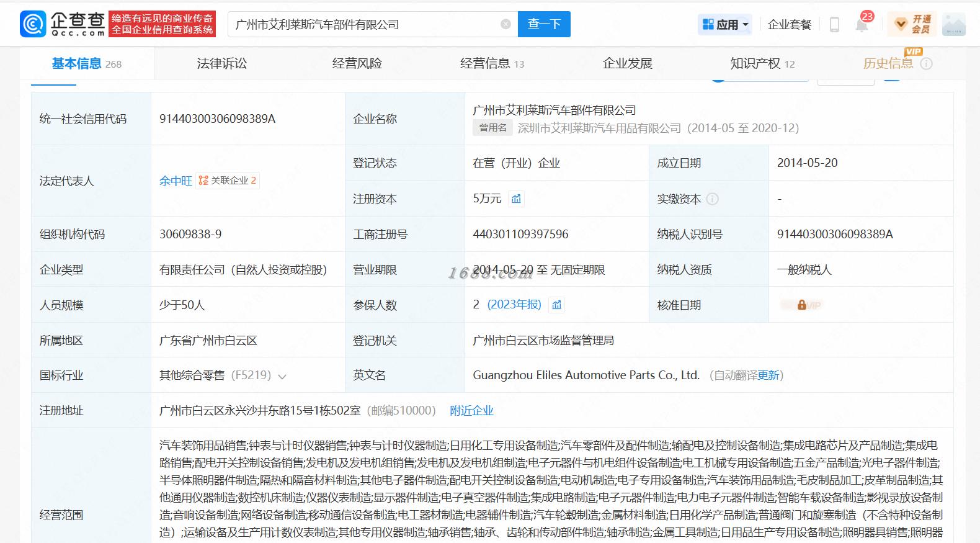Click the taxpayer ID value under 纳税人识别号
The height and width of the screenshot is (543, 980).
click(x=835, y=234)
